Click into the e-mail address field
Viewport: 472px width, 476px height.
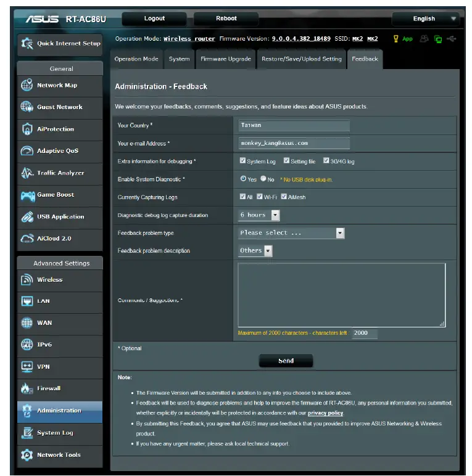pos(294,143)
